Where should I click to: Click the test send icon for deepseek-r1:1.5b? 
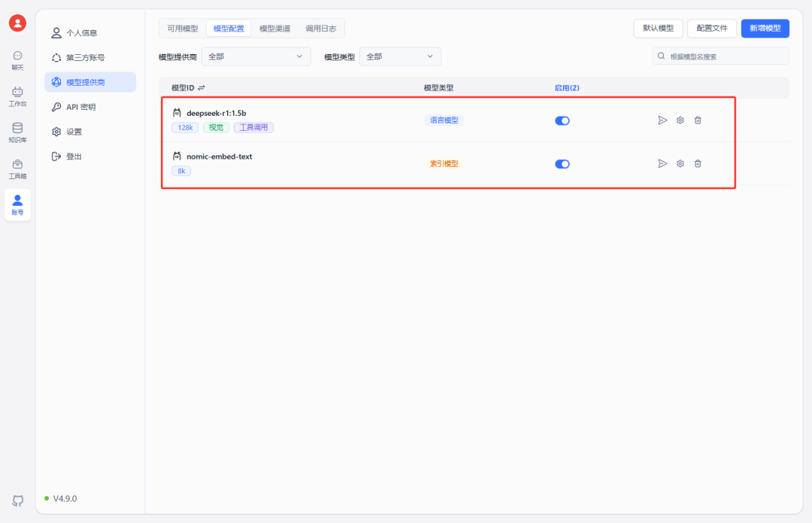pos(662,120)
